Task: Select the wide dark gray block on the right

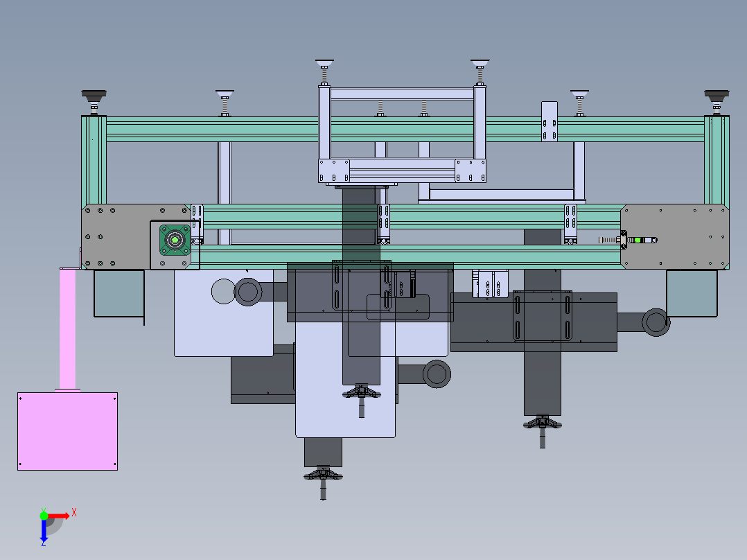Action: click(x=534, y=322)
